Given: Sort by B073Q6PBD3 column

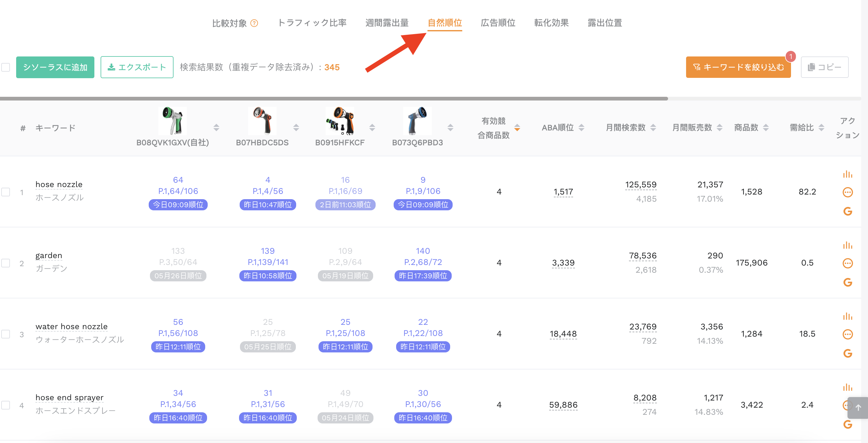Looking at the screenshot, I should pyautogui.click(x=450, y=128).
